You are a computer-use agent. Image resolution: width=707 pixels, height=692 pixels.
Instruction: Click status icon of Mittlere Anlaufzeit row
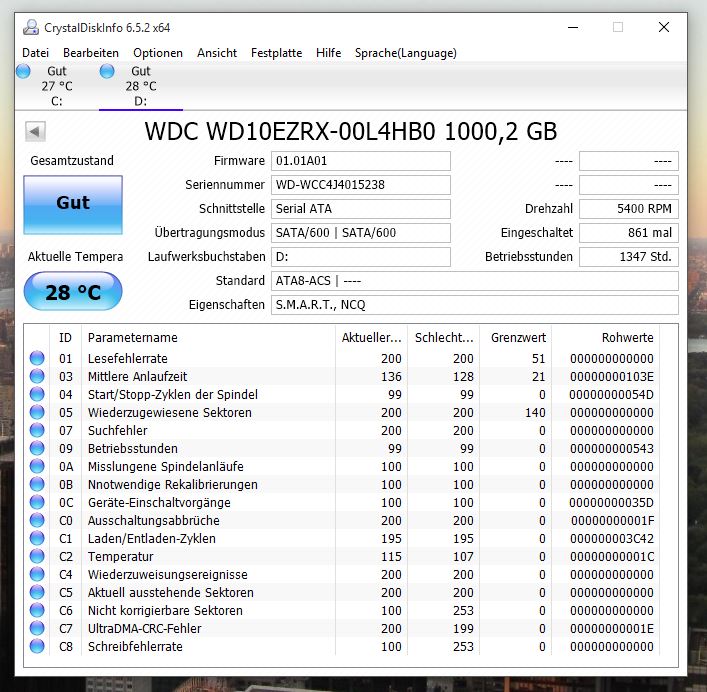pos(37,376)
